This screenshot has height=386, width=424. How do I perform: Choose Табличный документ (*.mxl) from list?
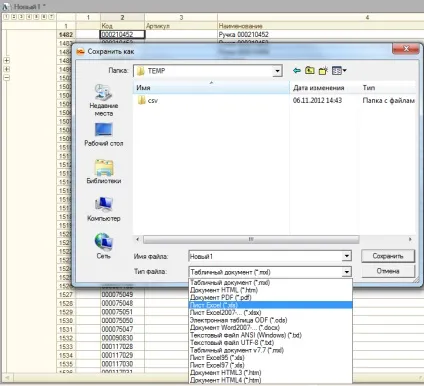270,283
